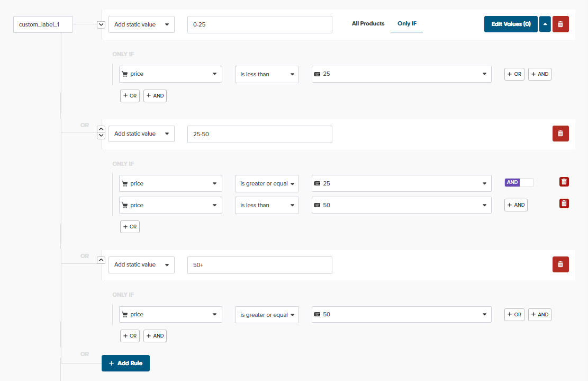This screenshot has height=381, width=588.
Task: Open the "Add static value" dropdown for 0-25
Action: coord(141,24)
